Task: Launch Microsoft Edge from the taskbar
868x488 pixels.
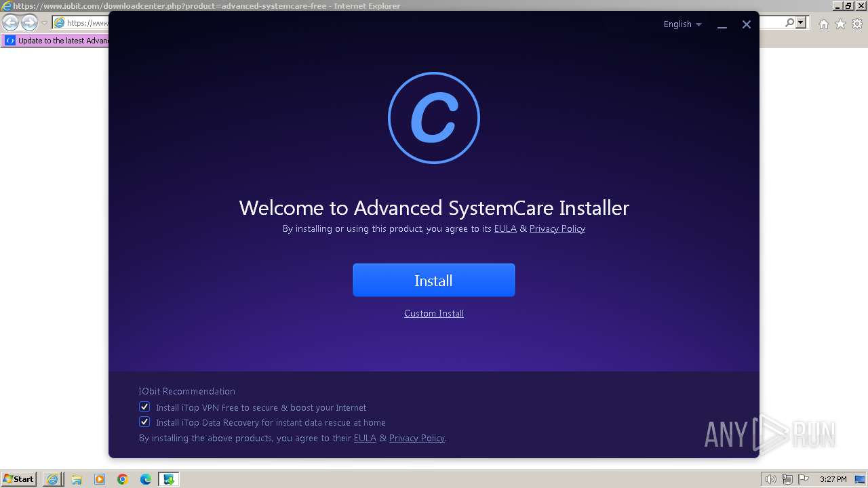Action: click(x=145, y=479)
